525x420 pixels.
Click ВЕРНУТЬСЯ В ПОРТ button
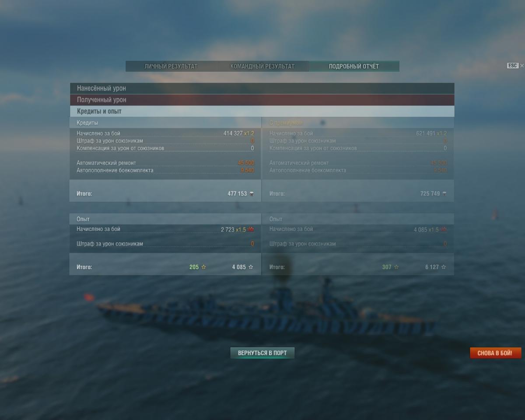coord(262,353)
